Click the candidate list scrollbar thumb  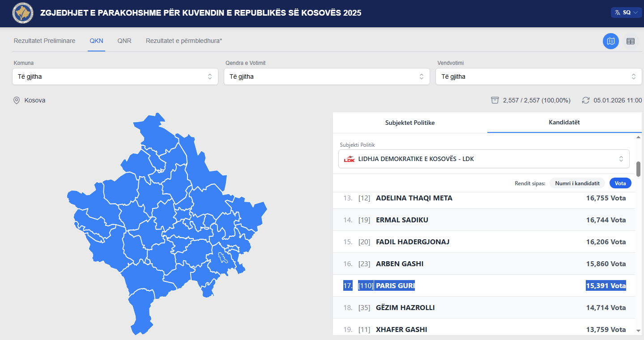(638, 169)
